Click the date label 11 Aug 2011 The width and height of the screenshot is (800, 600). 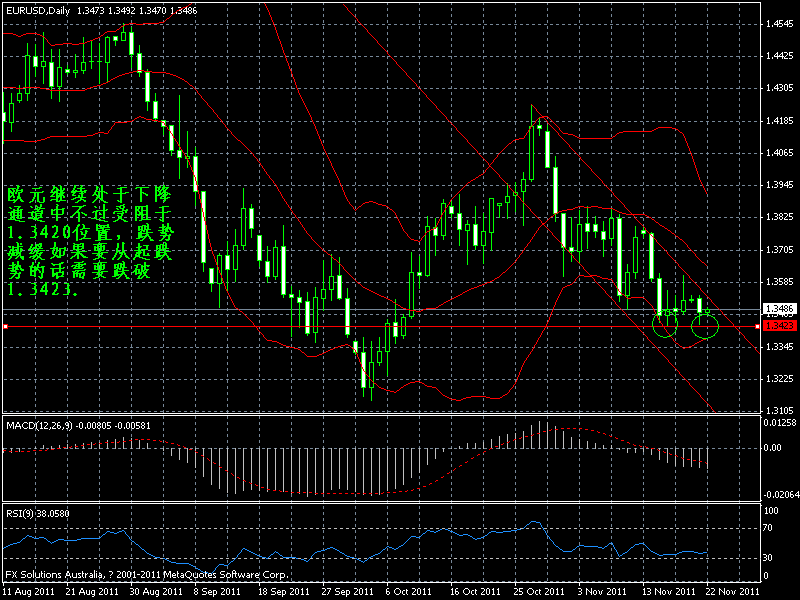coord(28,592)
